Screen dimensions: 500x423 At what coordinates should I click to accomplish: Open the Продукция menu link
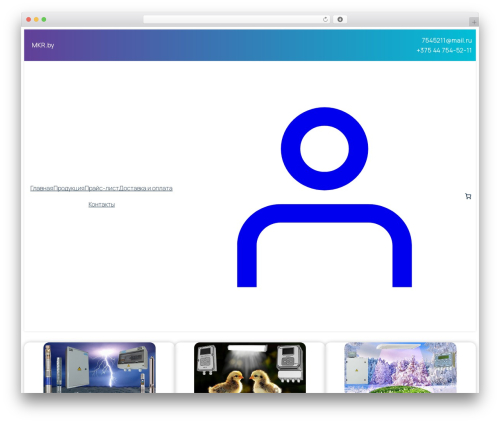(x=69, y=188)
